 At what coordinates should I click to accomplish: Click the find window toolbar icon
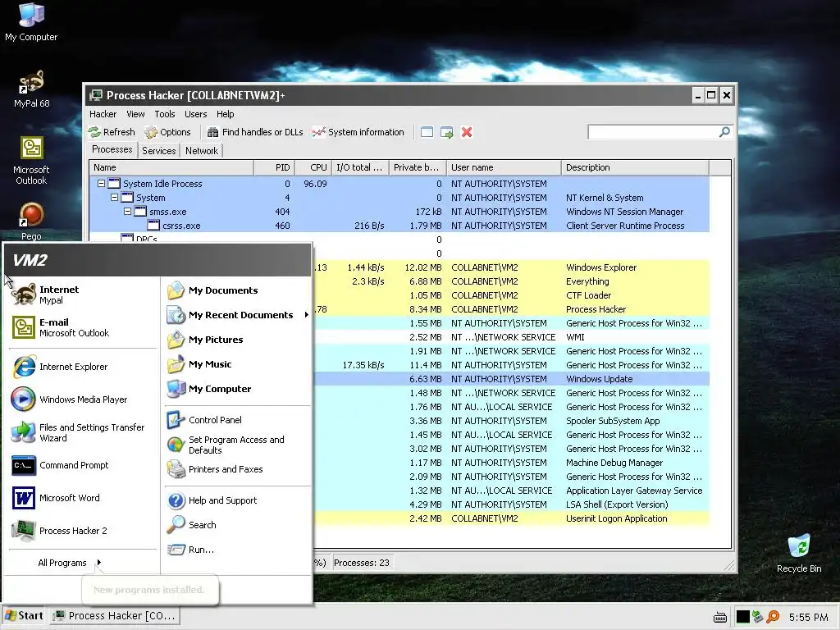427,132
